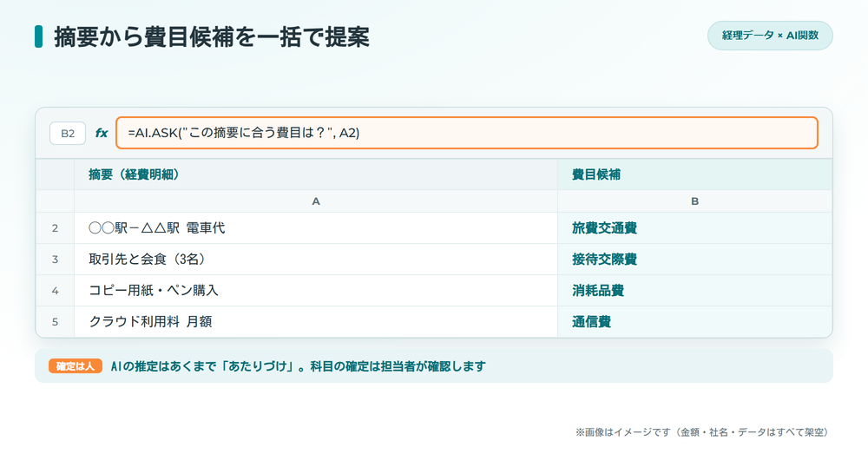Screen dimensions: 868x454
Task: Select row 4 header number
Action: pos(55,291)
